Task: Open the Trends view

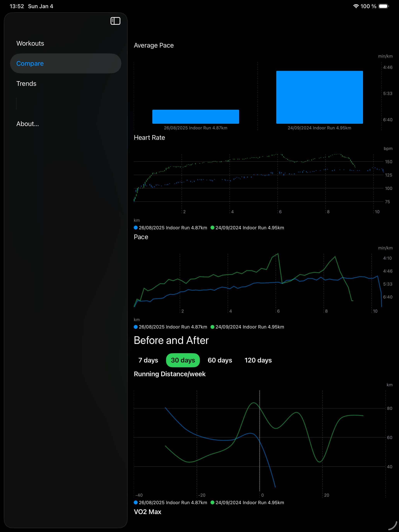Action: 26,84
